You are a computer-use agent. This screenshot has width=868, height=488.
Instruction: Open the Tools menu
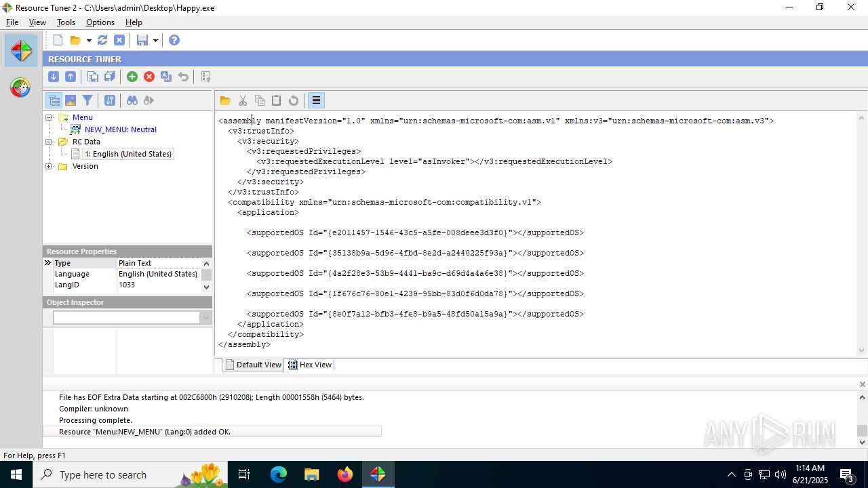(x=66, y=22)
